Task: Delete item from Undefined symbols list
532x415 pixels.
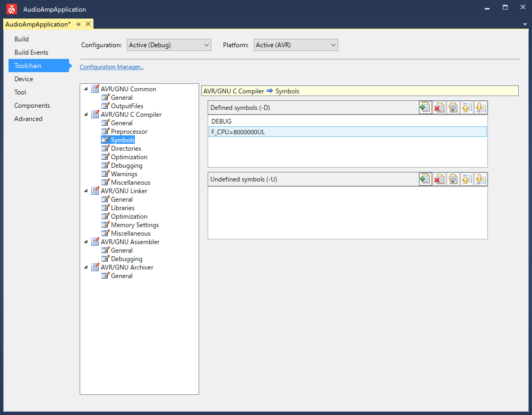Action: point(439,179)
